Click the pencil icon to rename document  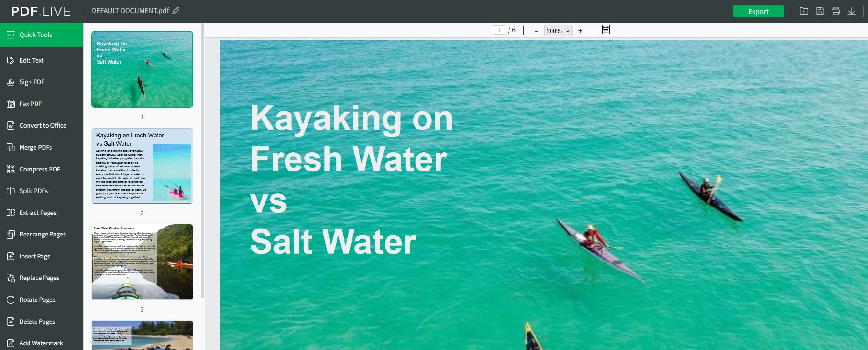click(x=176, y=11)
